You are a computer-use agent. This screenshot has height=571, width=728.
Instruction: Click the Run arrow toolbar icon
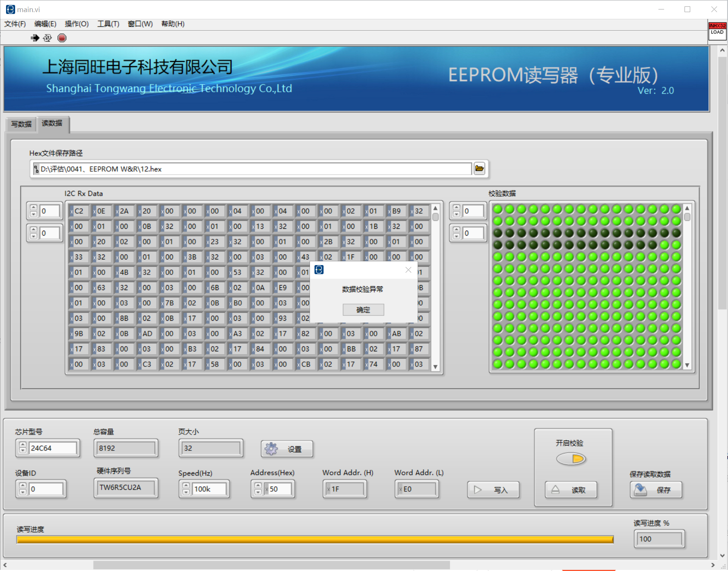(x=35, y=38)
